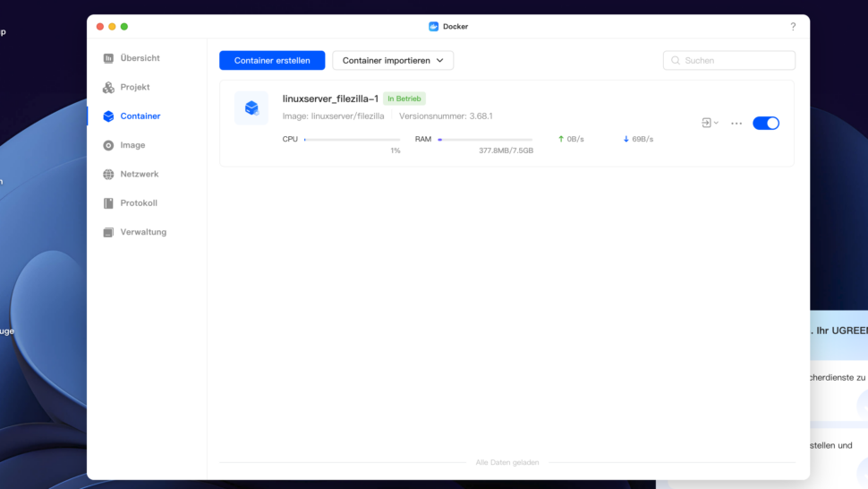
Task: Toggle the linuxserver_filezilla-1 container off
Action: coord(766,123)
